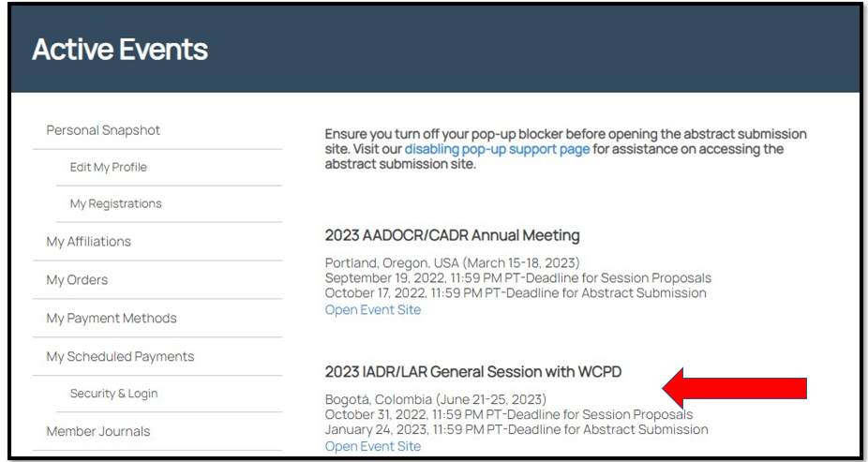This screenshot has width=868, height=462.
Task: Select My Scheduled Payments
Action: (x=120, y=356)
